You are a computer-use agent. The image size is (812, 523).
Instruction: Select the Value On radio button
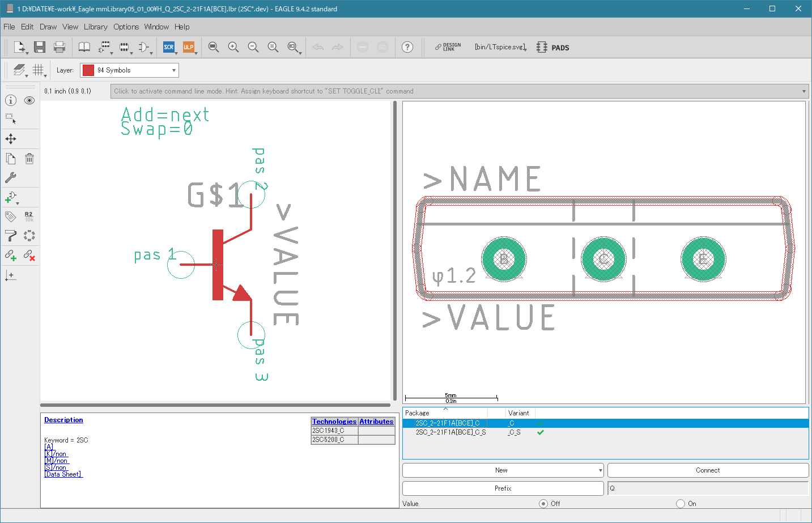point(681,503)
